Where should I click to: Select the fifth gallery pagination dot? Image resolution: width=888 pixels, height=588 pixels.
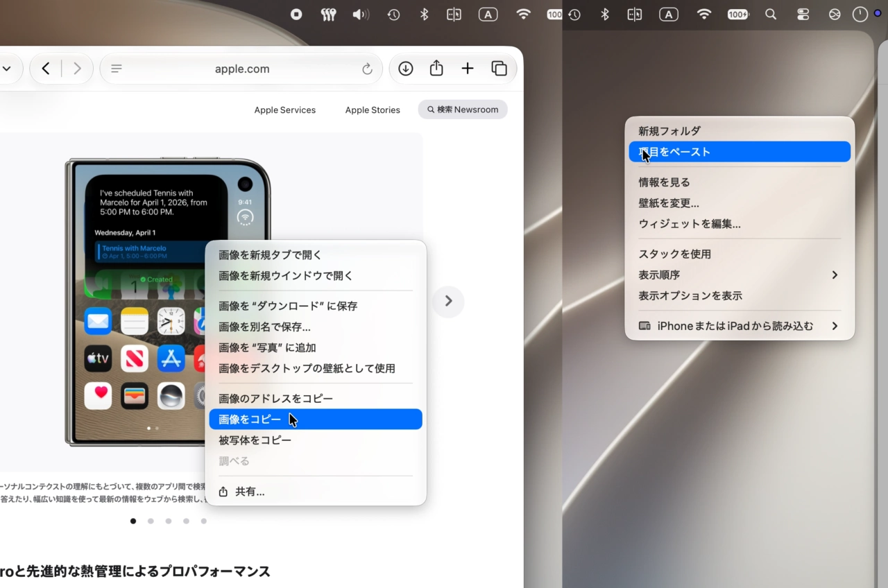click(x=203, y=521)
